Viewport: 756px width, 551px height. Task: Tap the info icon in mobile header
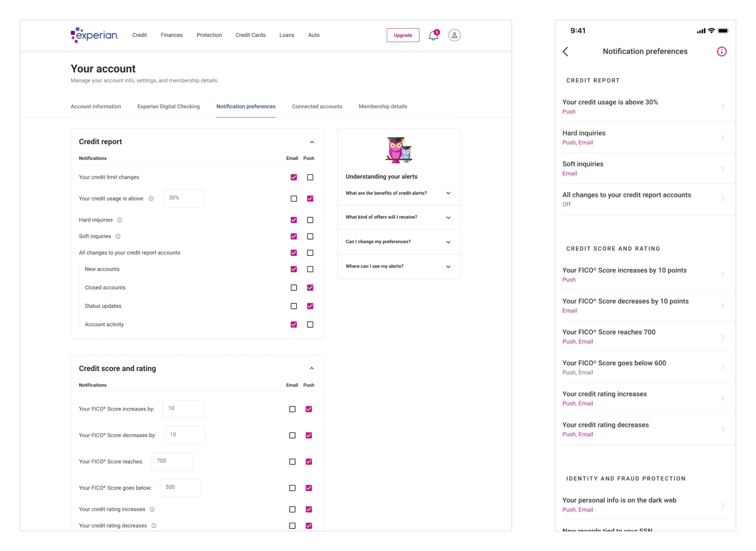722,52
